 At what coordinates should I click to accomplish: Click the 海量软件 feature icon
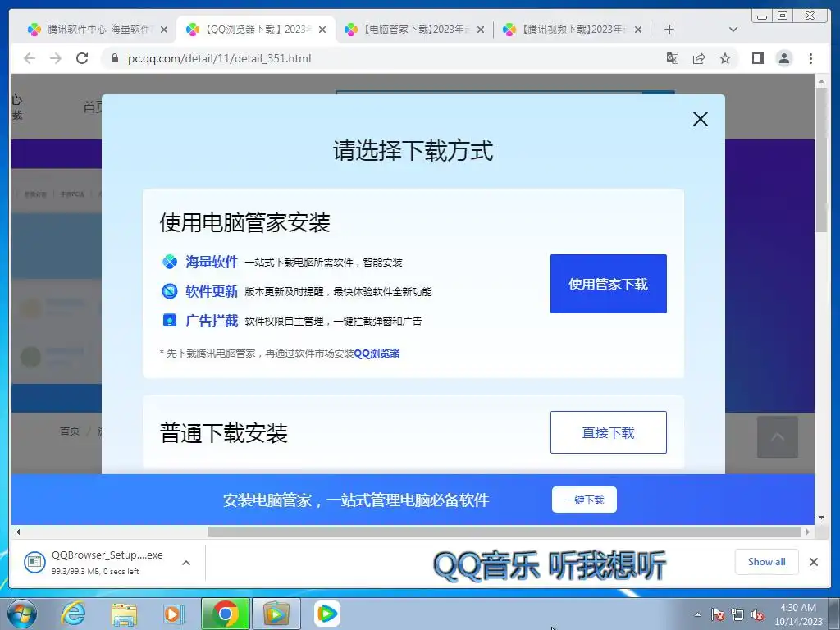(x=170, y=262)
